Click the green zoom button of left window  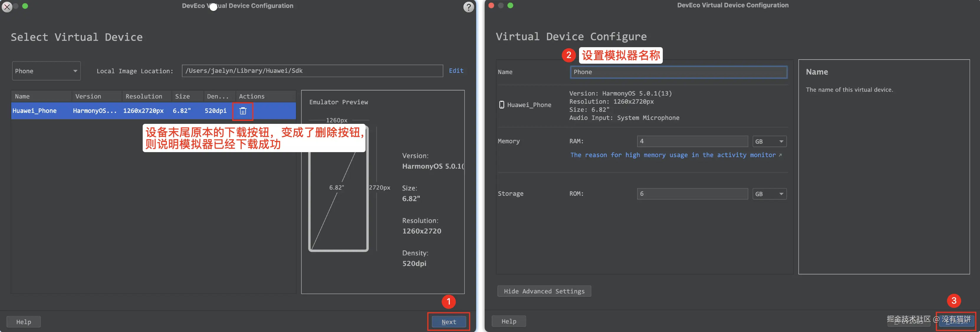[x=25, y=6]
